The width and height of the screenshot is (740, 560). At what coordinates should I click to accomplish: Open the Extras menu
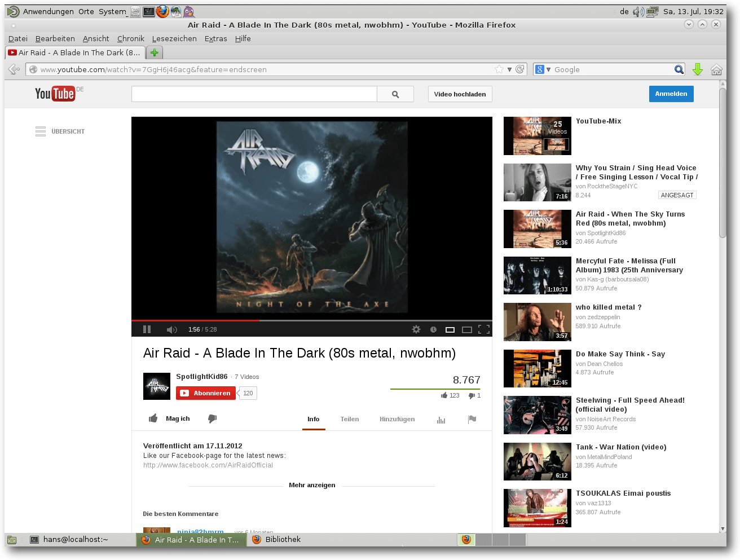pyautogui.click(x=216, y=38)
